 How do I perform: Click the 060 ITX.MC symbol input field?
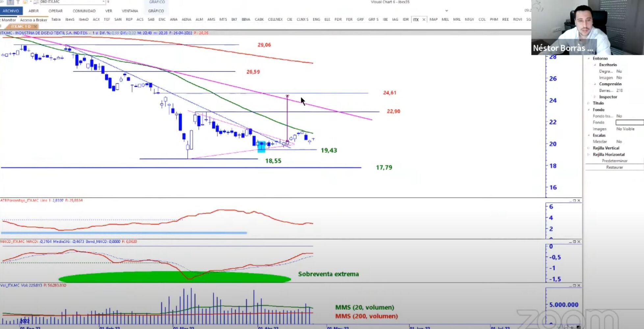pos(71,2)
